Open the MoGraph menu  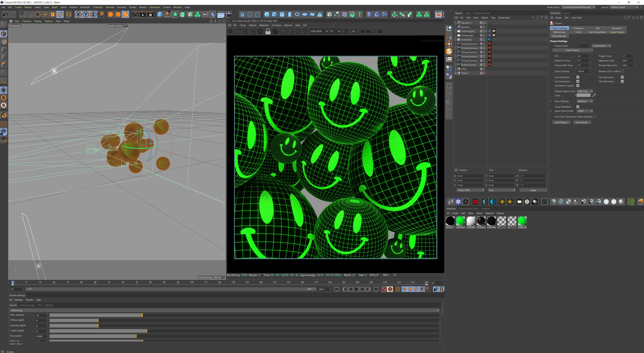(x=85, y=7)
